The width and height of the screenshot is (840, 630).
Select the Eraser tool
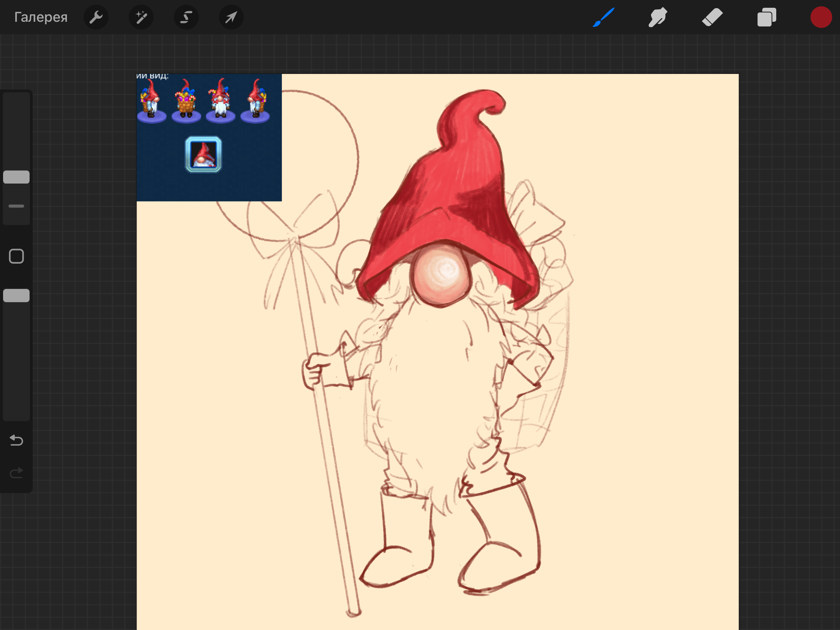click(x=712, y=17)
